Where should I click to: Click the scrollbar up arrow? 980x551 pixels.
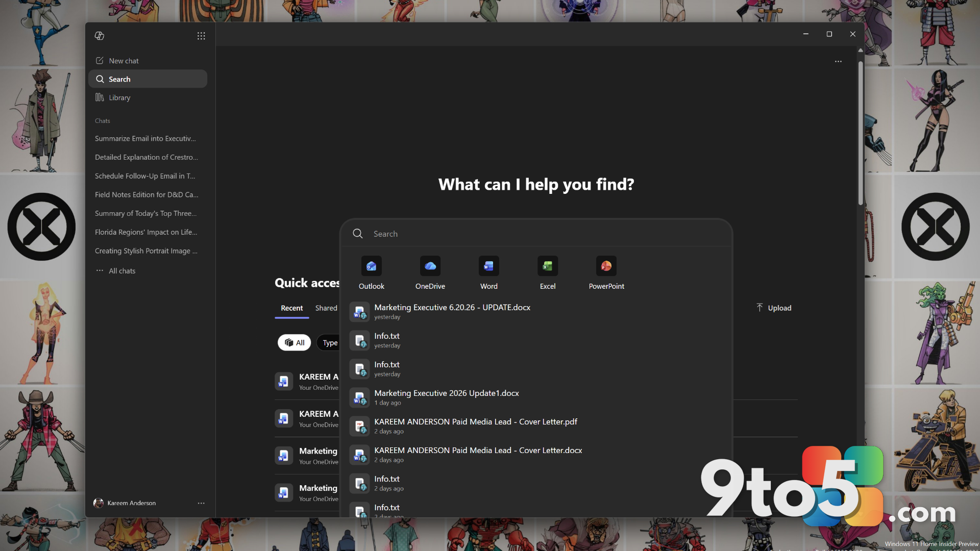click(861, 50)
